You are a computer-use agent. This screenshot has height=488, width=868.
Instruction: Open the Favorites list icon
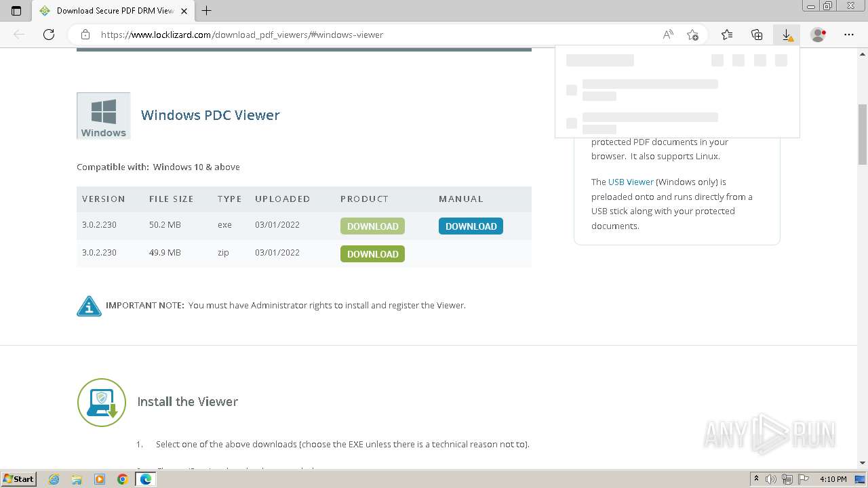727,35
